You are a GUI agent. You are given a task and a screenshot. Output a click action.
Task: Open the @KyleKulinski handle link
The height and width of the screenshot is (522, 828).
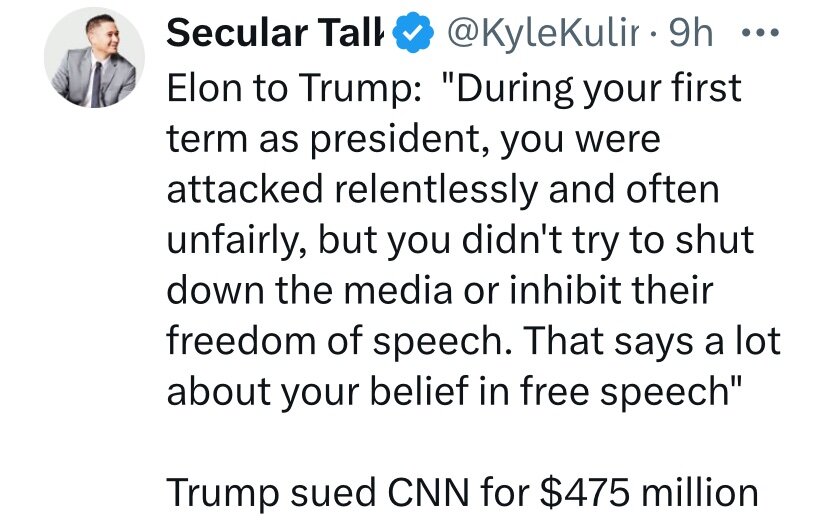coord(539,32)
